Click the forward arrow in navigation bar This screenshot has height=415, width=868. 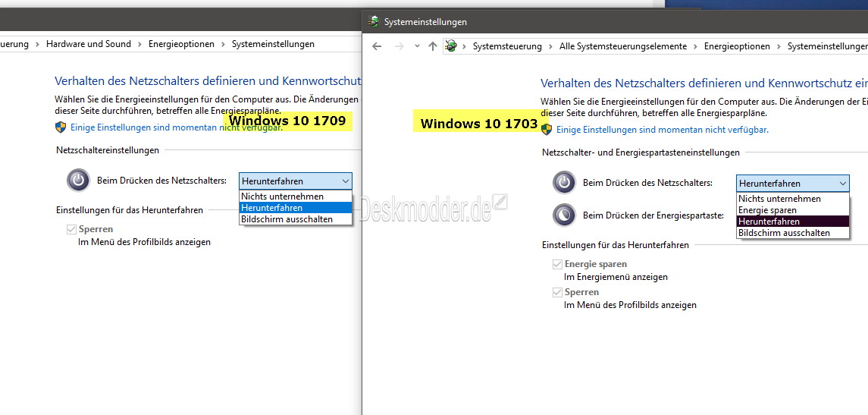pos(399,46)
